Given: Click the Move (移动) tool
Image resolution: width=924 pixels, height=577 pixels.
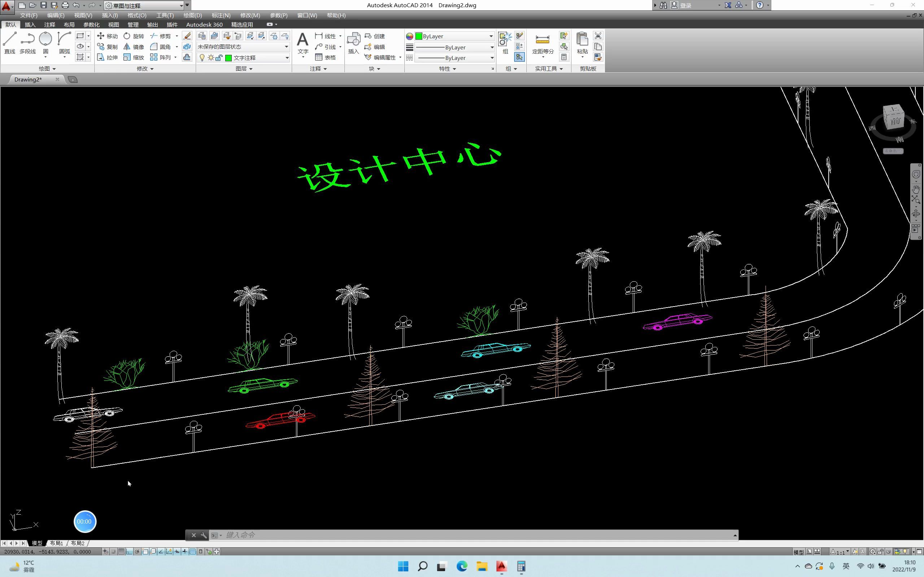Looking at the screenshot, I should 107,36.
